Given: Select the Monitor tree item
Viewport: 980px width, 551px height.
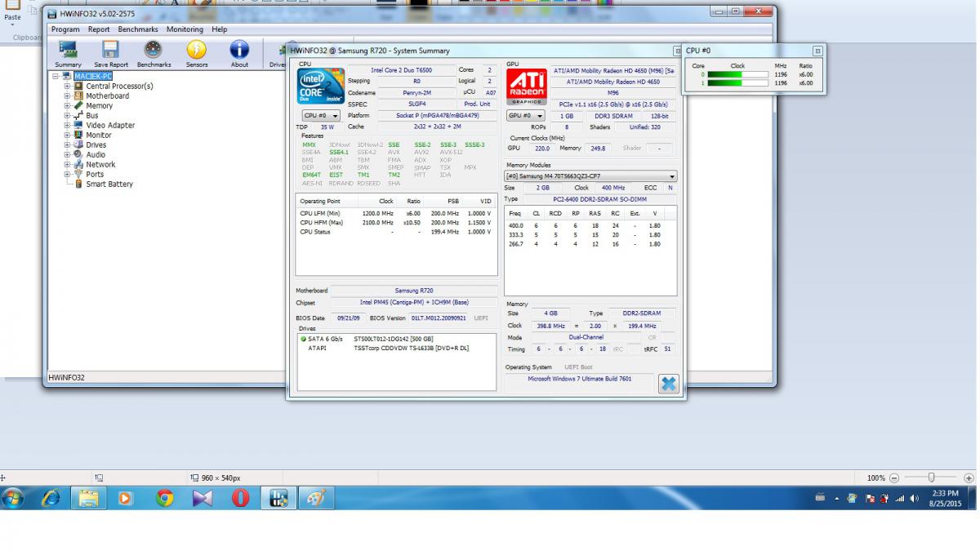Looking at the screenshot, I should 99,136.
